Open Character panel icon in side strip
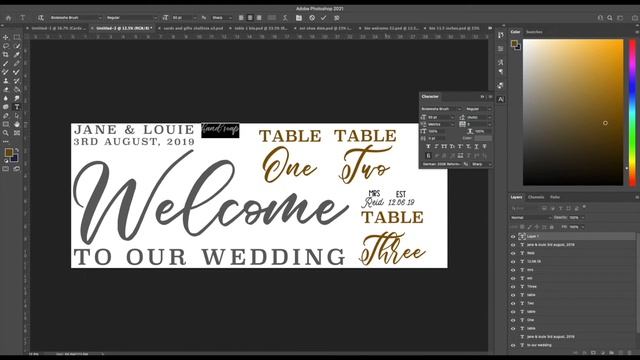This screenshot has height=360, width=640. (x=501, y=99)
